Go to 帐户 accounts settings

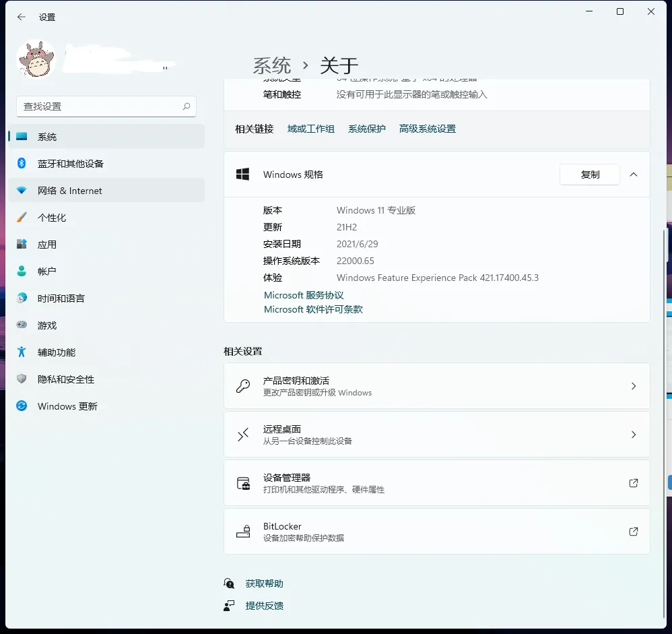(x=47, y=272)
